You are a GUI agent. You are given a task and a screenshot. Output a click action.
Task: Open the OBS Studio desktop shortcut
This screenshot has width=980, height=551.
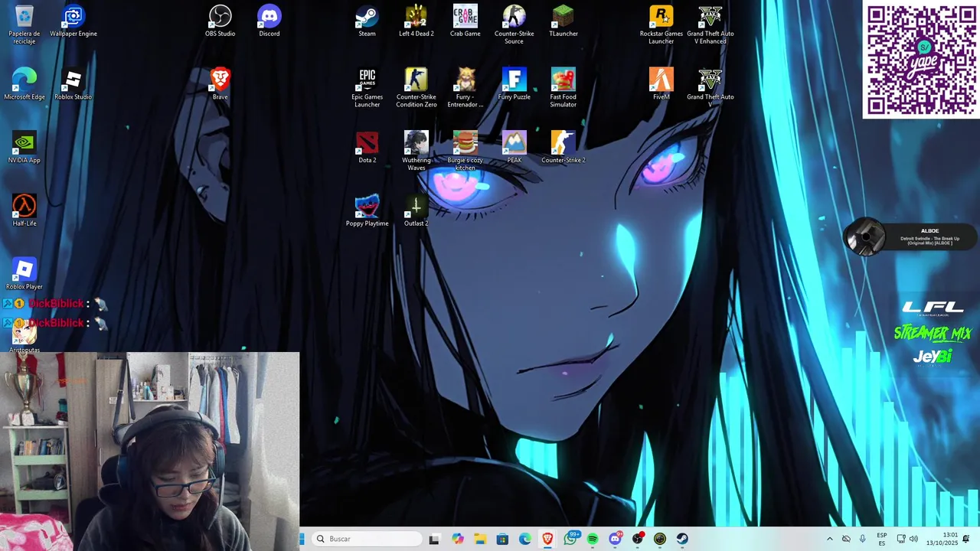220,21
